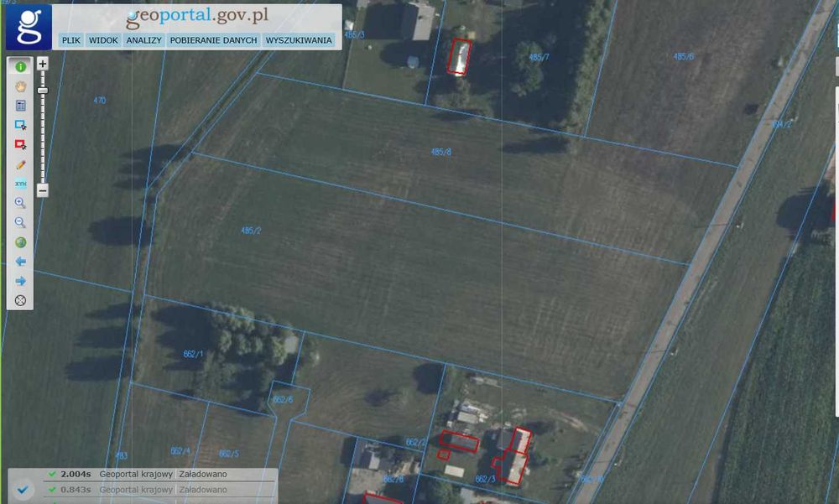Open the WYSZUKIWANIA menu
The width and height of the screenshot is (839, 504).
[299, 40]
